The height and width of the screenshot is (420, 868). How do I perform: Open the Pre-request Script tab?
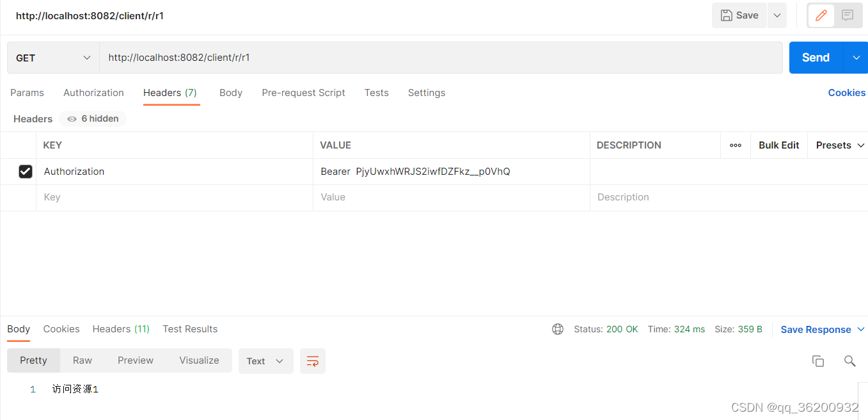(x=303, y=93)
